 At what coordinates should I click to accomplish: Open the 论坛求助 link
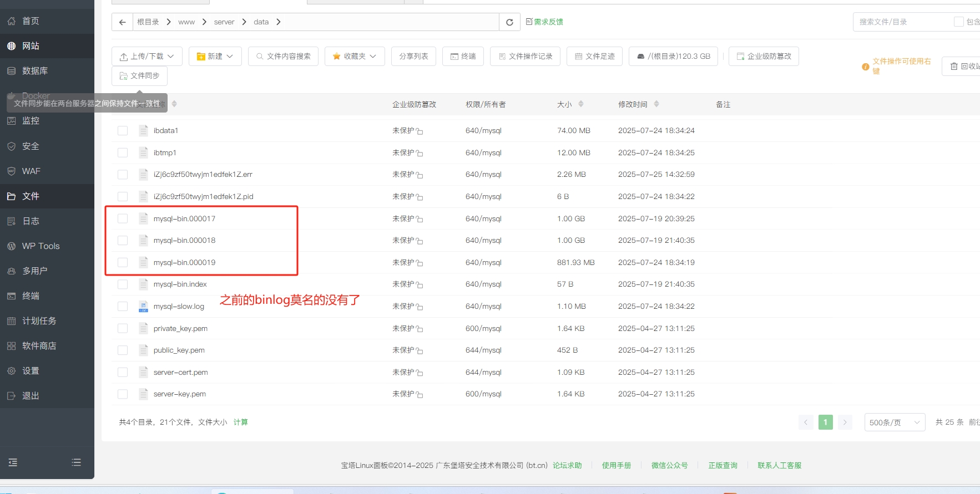(567, 466)
